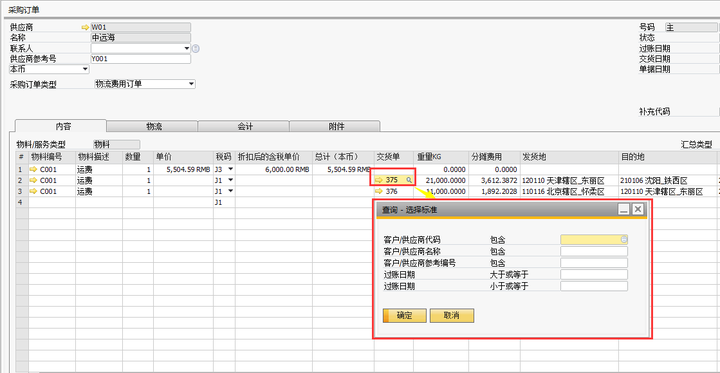Click the 单价 column header
The height and width of the screenshot is (373, 720).
tap(184, 158)
